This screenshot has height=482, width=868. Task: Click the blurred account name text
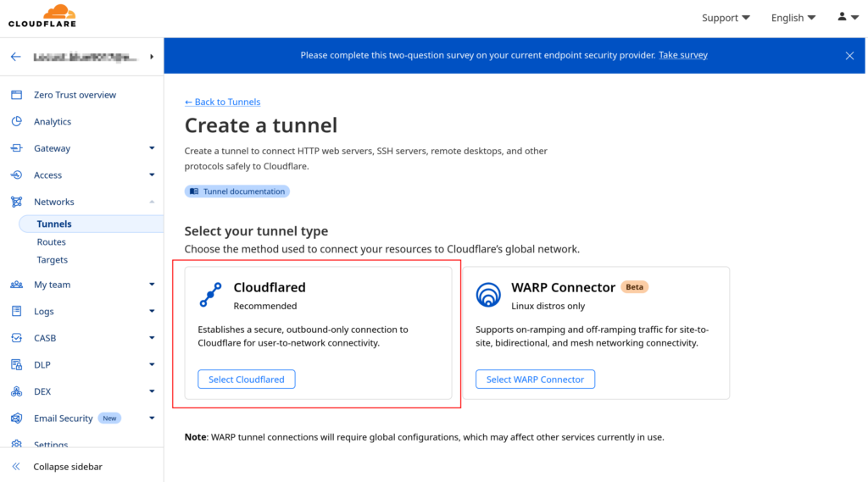point(85,57)
